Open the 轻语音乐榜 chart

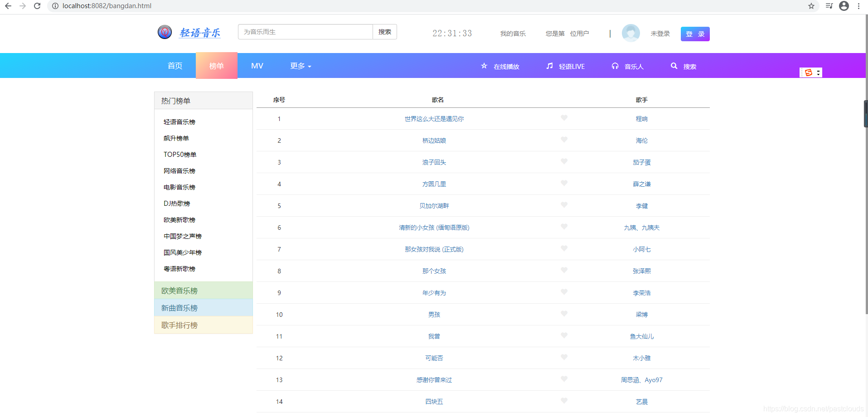pos(179,122)
